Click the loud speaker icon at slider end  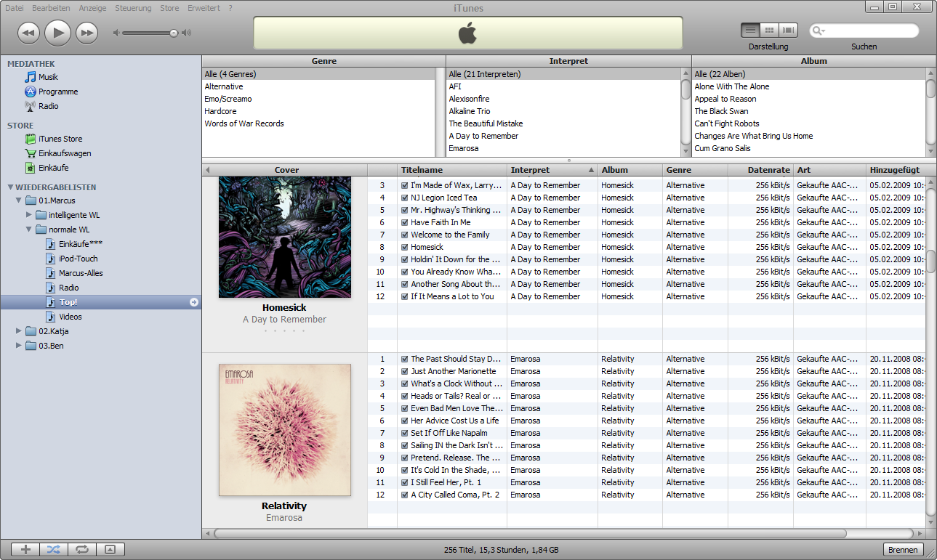(x=187, y=33)
